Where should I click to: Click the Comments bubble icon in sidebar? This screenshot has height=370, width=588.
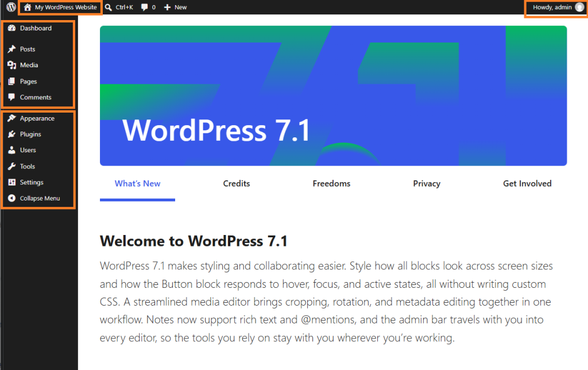(11, 97)
